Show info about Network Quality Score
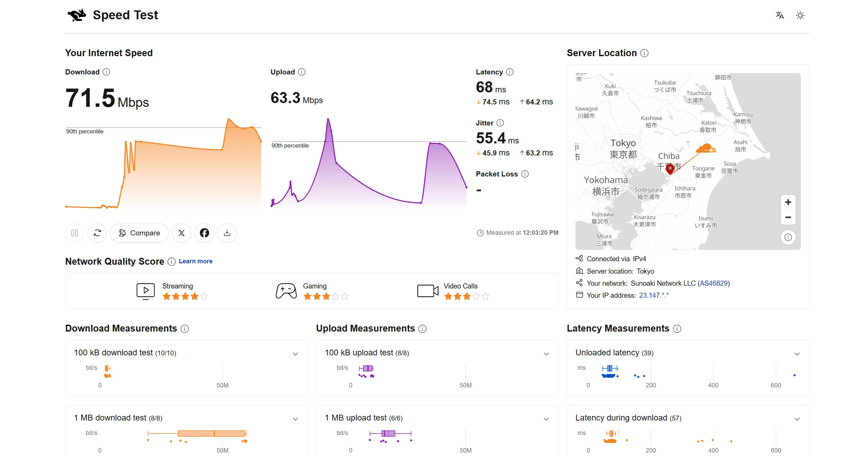Screen dimensions: 868x456 tap(172, 262)
